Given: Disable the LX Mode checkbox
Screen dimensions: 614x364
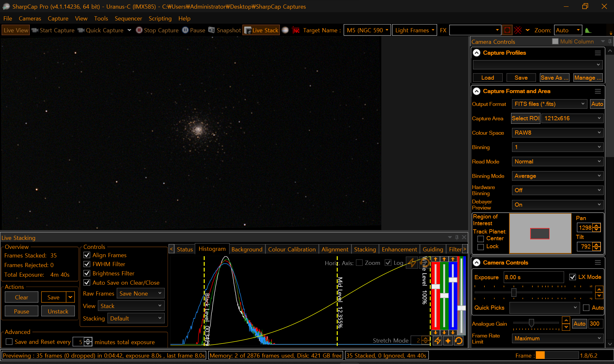Looking at the screenshot, I should coord(573,277).
